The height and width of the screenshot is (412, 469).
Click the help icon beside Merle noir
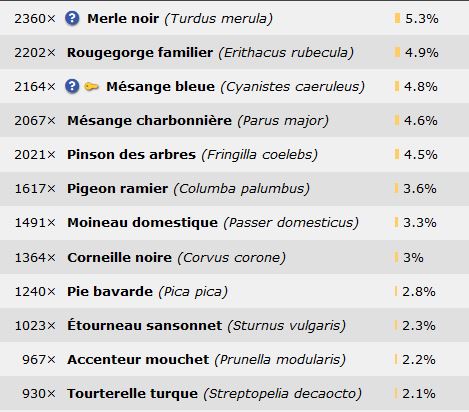tap(72, 18)
